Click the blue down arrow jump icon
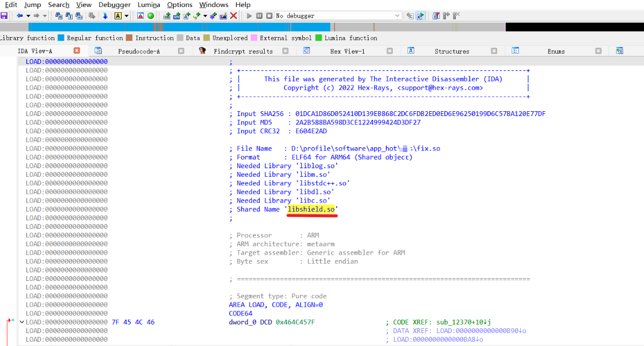The width and height of the screenshot is (644, 346). coord(105,16)
